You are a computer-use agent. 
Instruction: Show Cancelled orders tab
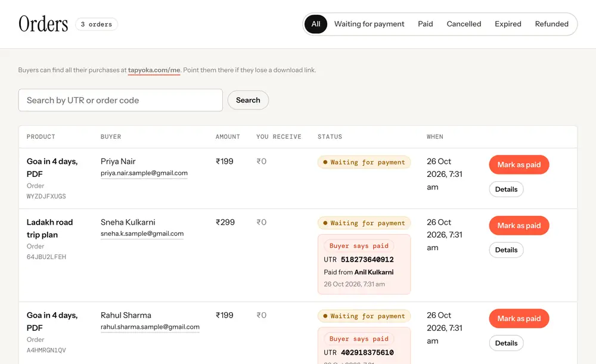[464, 24]
